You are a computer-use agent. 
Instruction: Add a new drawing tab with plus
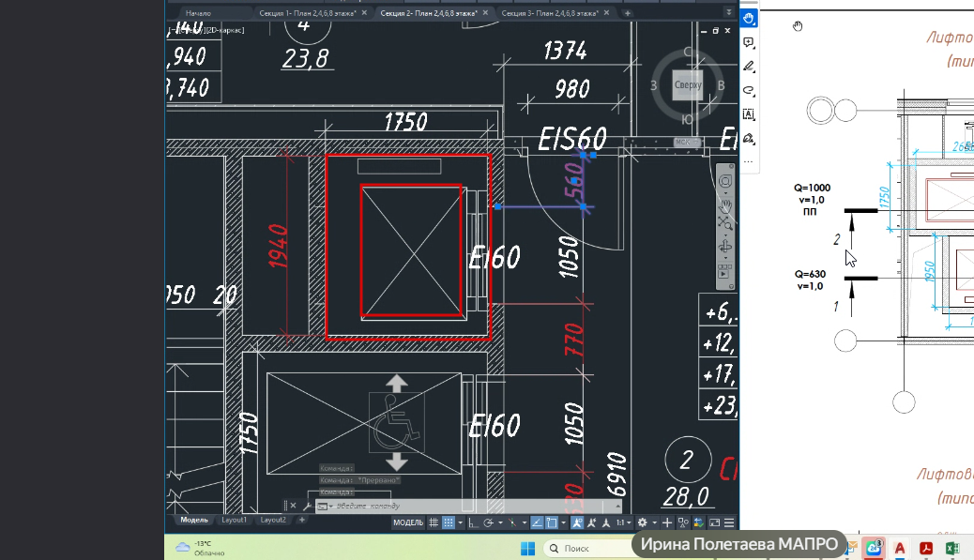click(x=628, y=13)
